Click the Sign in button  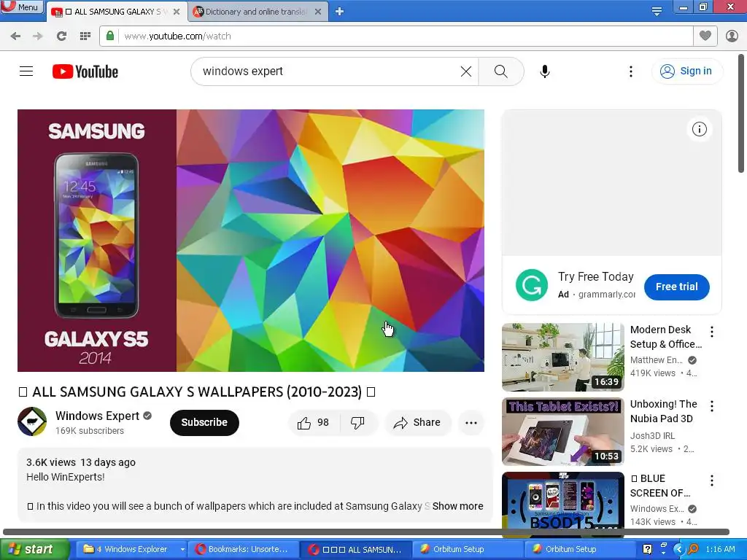pyautogui.click(x=686, y=71)
